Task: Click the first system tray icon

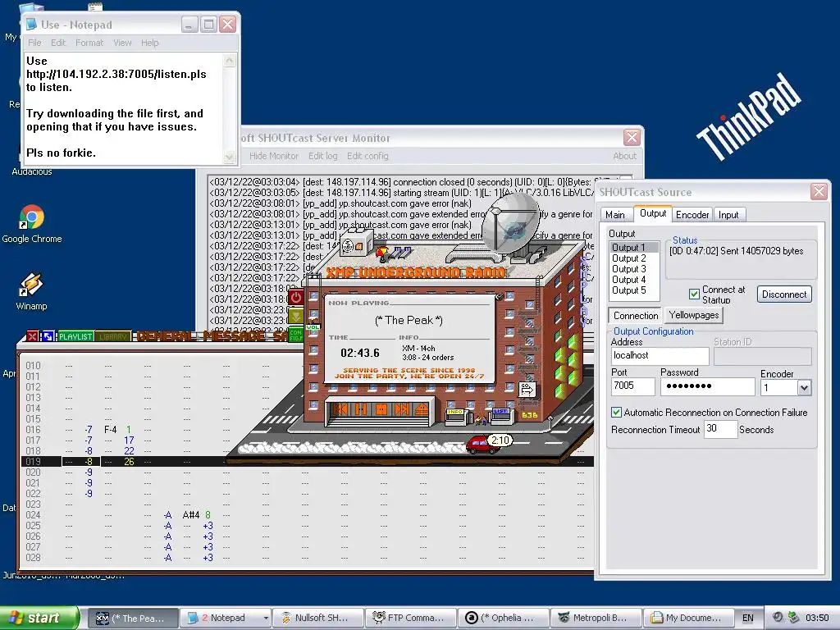Action: coord(778,618)
